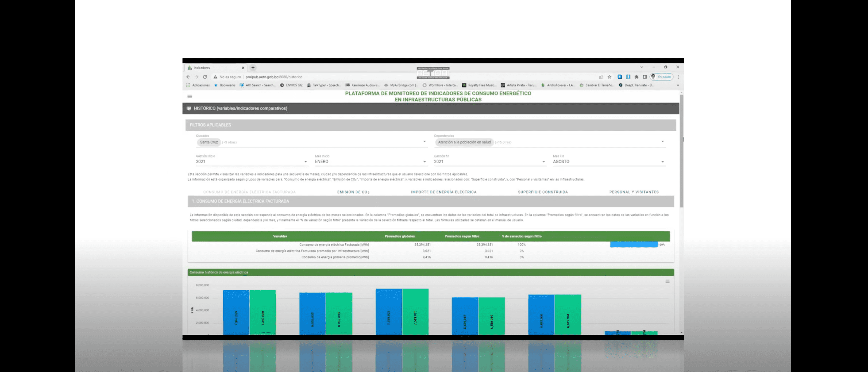Reload the page
Screen dimensions: 868x372
[x=205, y=77]
